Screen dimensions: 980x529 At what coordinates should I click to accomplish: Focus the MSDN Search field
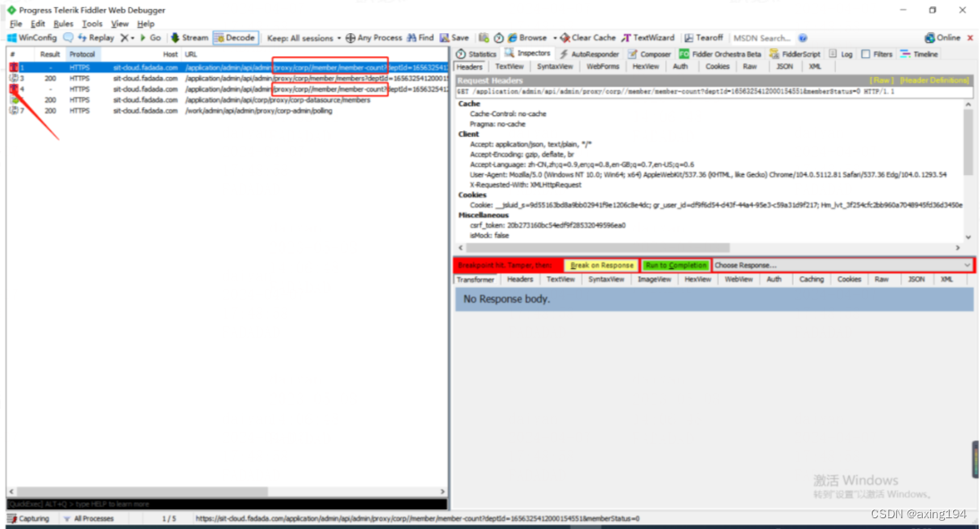point(762,38)
